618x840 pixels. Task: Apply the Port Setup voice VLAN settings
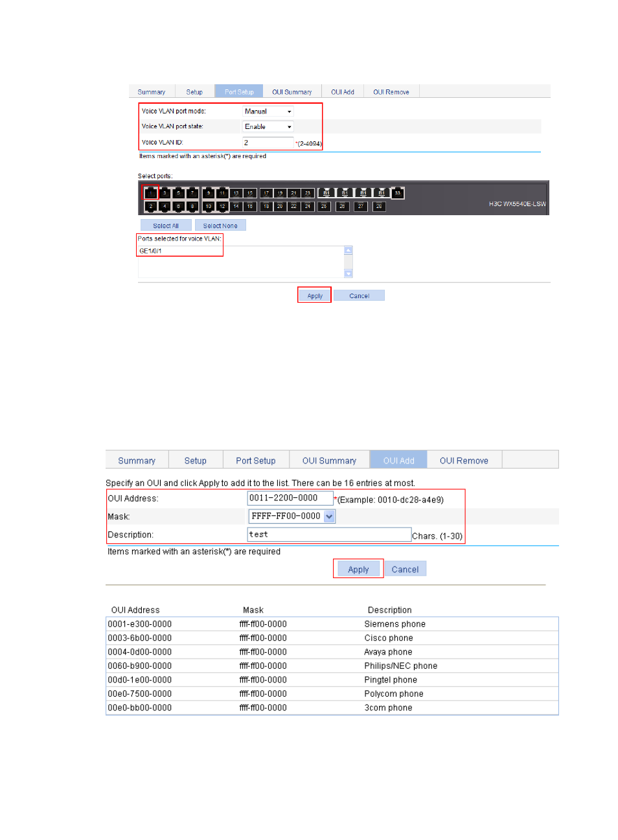(x=315, y=296)
